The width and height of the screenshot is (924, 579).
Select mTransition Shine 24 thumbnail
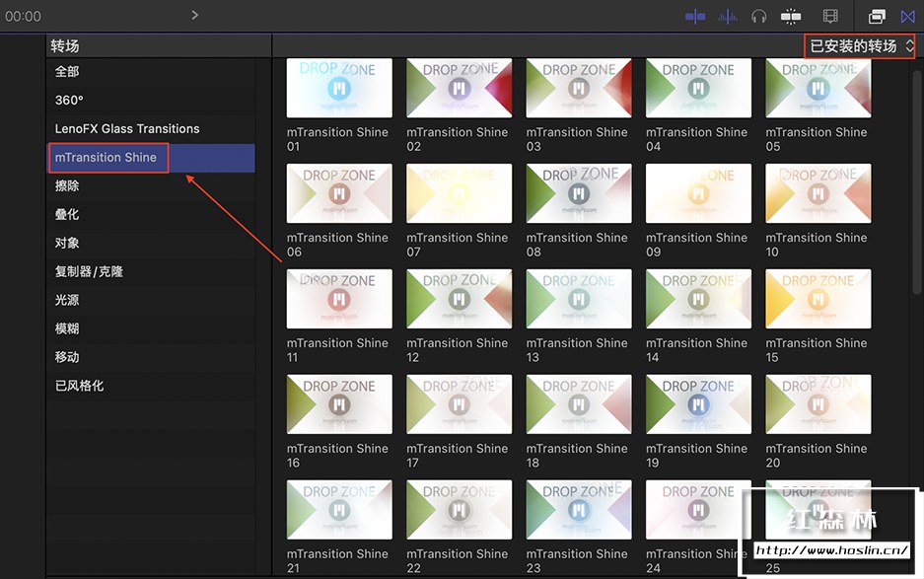click(x=698, y=510)
